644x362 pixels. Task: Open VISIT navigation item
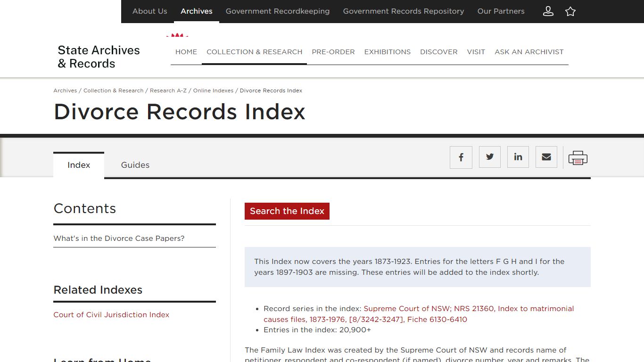pyautogui.click(x=476, y=52)
